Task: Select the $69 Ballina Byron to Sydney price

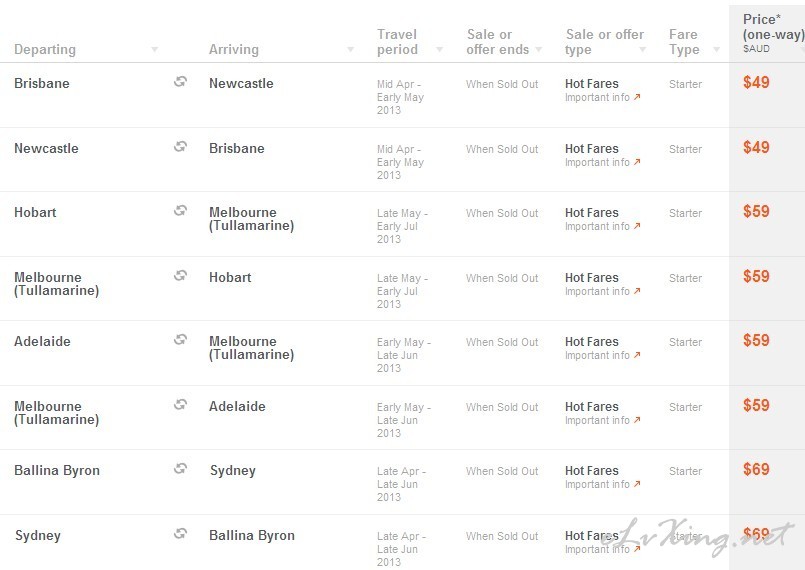Action: click(x=756, y=469)
